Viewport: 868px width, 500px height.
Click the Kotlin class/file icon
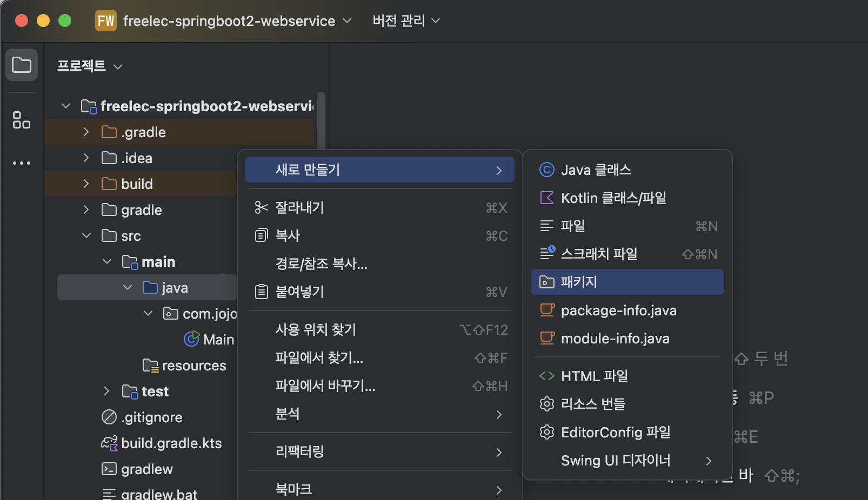547,198
